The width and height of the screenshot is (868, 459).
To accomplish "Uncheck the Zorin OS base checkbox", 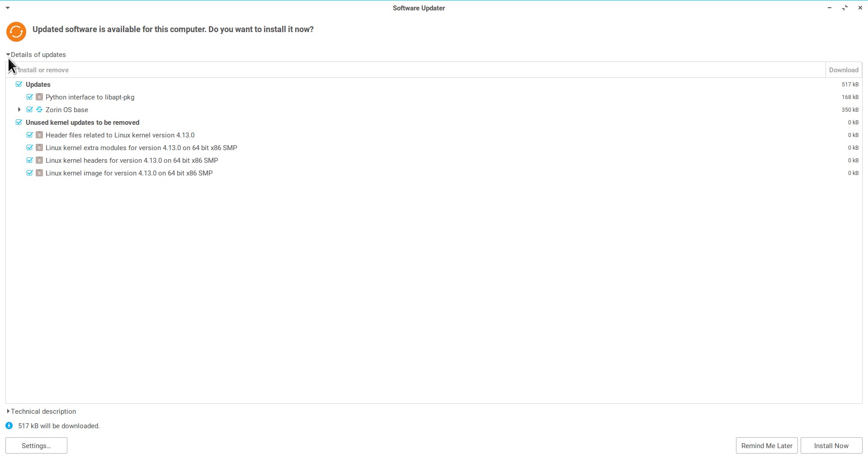I will coord(30,110).
